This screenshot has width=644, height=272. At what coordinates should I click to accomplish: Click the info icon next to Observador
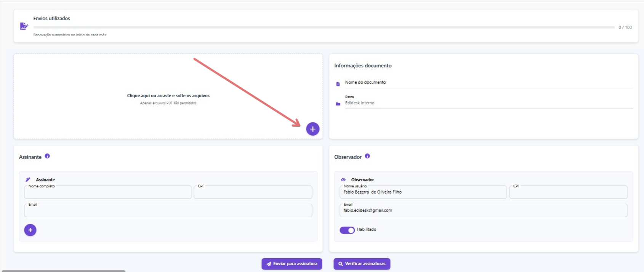pyautogui.click(x=367, y=156)
